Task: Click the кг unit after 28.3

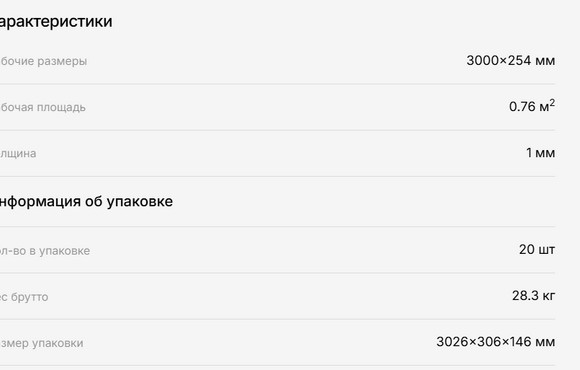Action: 549,296
